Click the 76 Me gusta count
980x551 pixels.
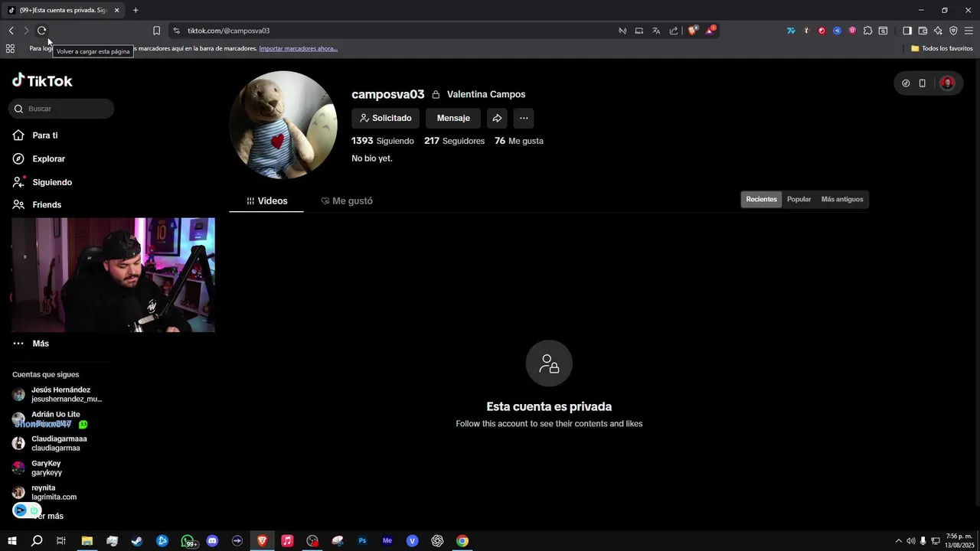(519, 141)
